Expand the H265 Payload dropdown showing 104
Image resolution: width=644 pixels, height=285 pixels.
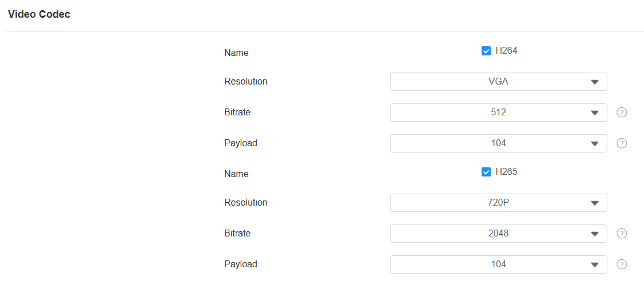tap(498, 264)
